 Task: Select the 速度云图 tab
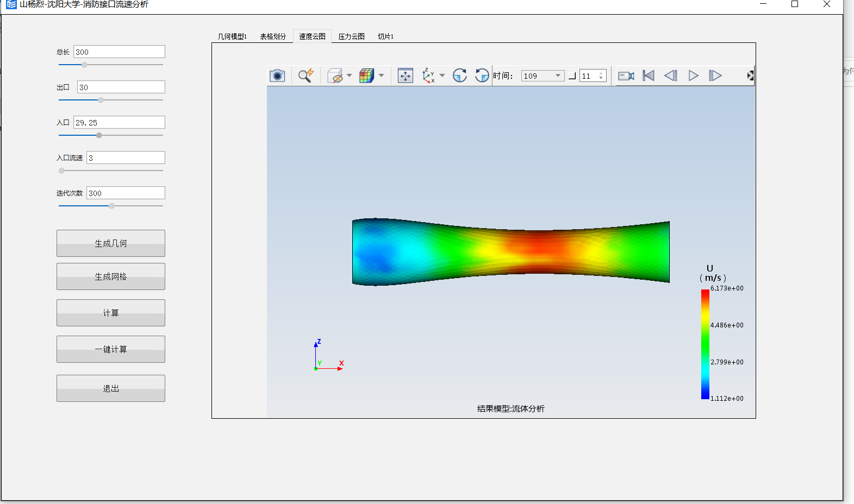[313, 36]
